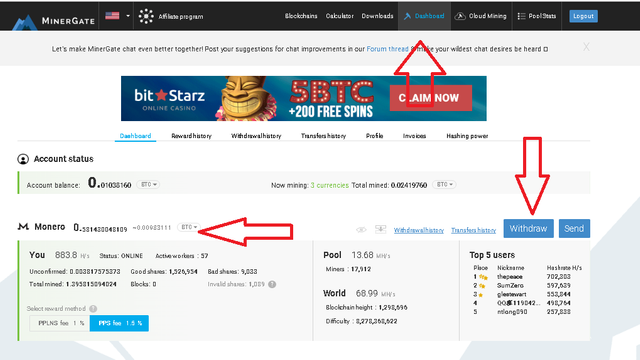Open the Calculator page
Image resolution: width=640 pixels, height=360 pixels.
[340, 16]
